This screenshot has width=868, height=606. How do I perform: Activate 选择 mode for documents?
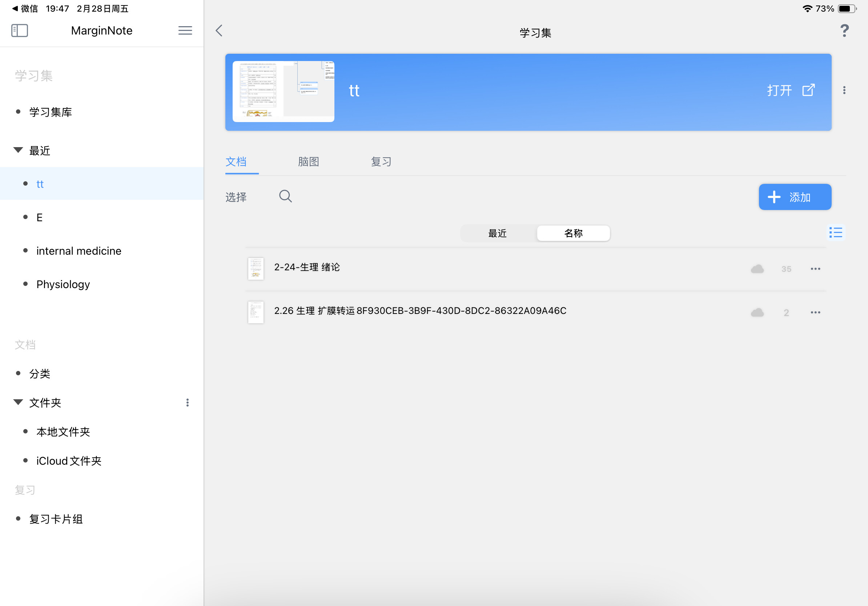coord(236,197)
